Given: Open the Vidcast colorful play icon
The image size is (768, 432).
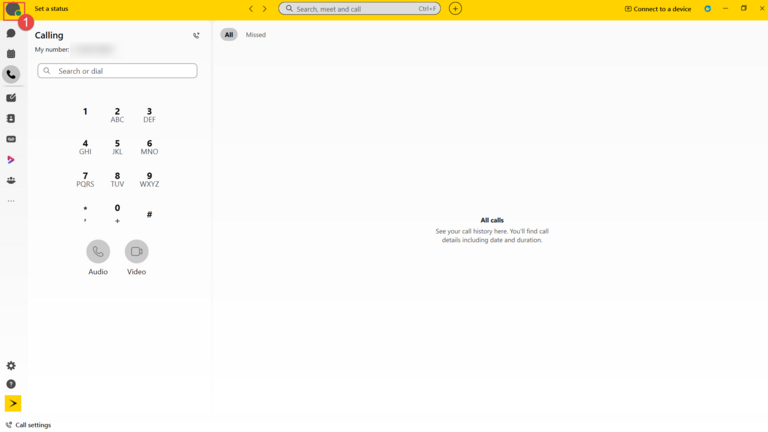Looking at the screenshot, I should (x=11, y=160).
